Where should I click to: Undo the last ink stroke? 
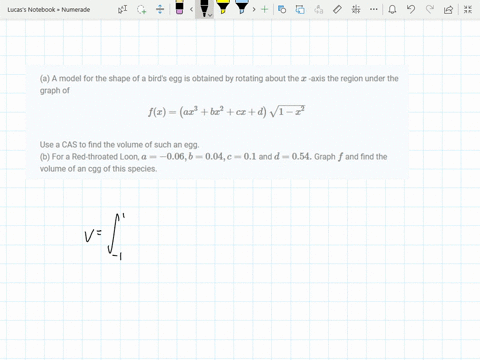(411, 9)
